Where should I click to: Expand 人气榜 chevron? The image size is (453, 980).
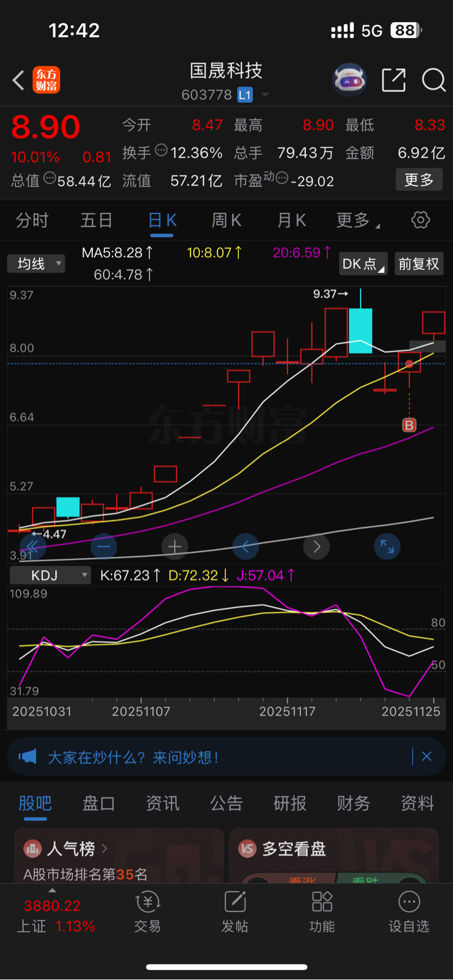104,848
